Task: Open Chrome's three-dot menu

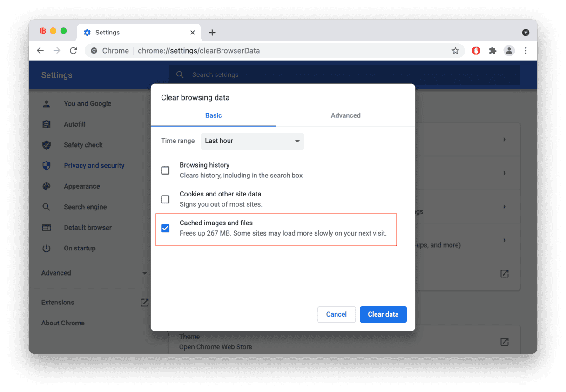Action: pos(526,51)
